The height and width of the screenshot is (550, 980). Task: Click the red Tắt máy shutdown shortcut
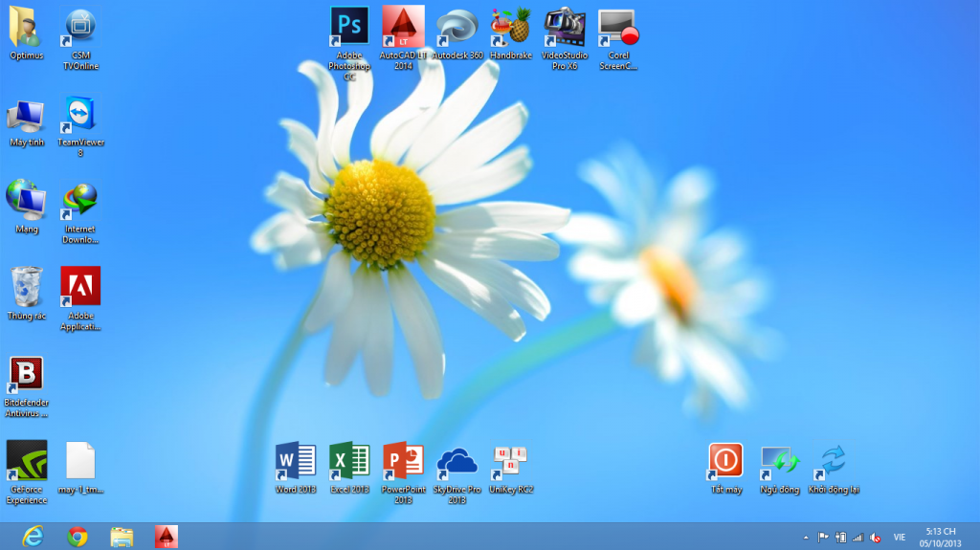(726, 460)
